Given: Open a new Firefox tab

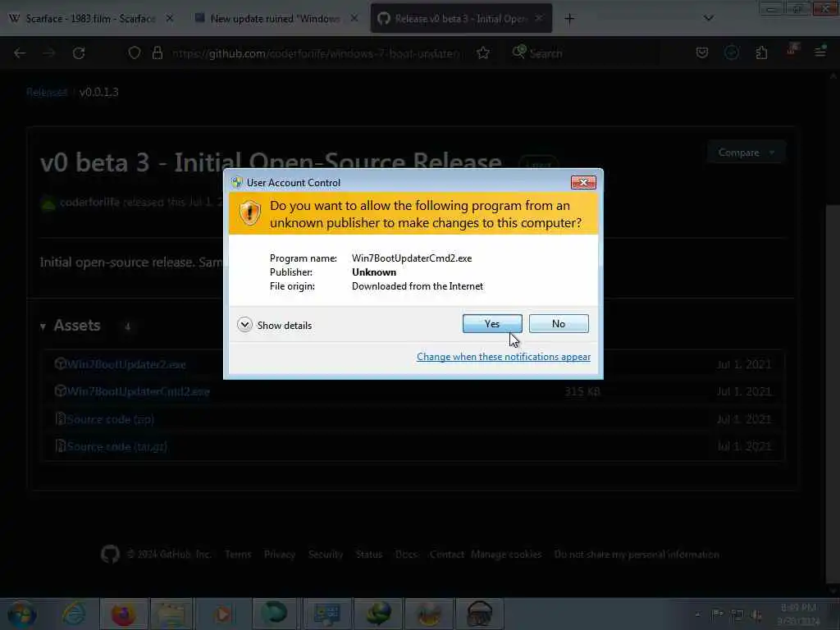Looking at the screenshot, I should (569, 19).
